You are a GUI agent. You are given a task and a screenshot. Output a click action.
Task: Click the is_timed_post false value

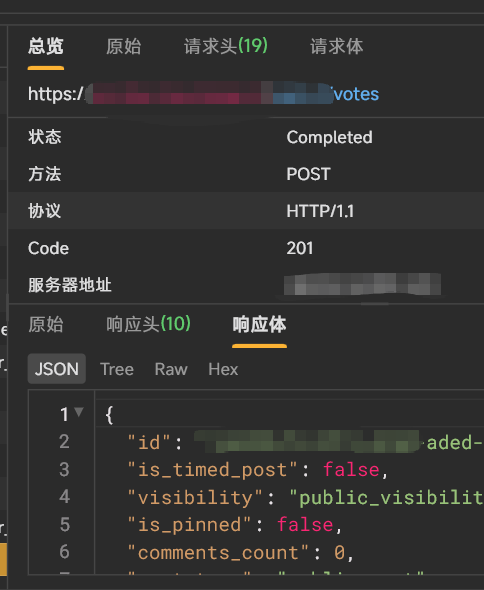coord(351,470)
